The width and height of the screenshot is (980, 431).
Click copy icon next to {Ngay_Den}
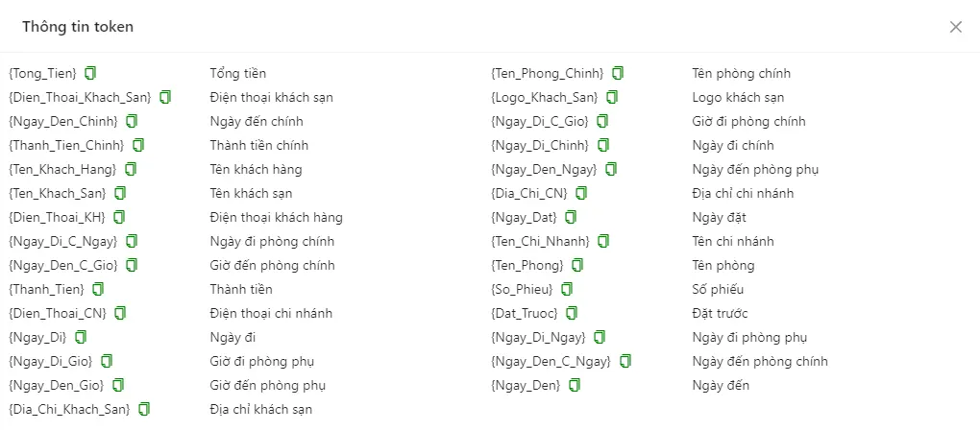tap(575, 385)
